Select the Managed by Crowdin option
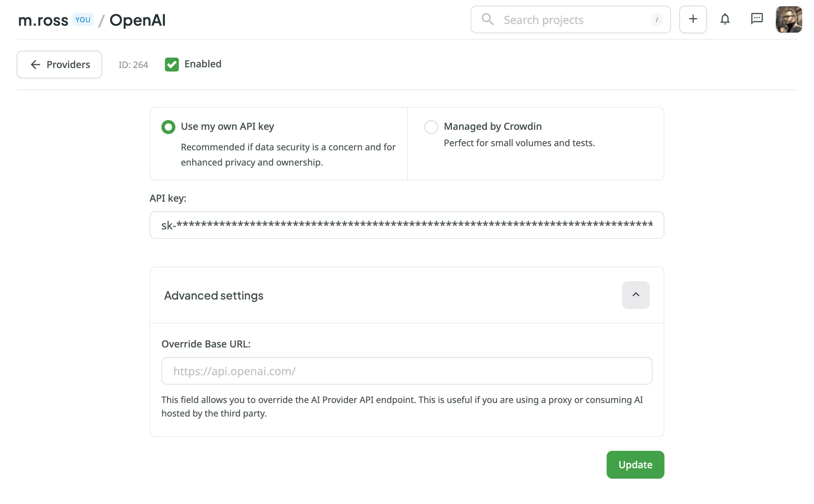This screenshot has width=814, height=504. 431,127
